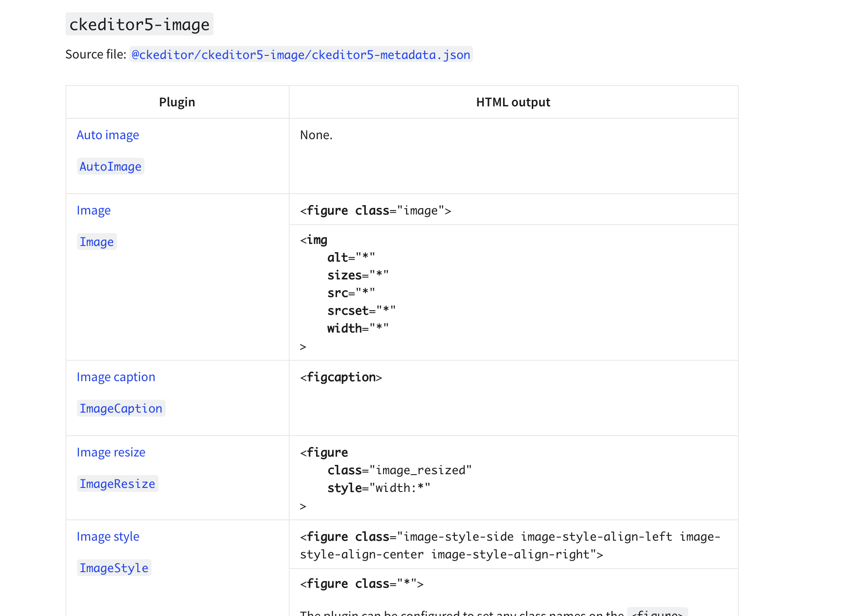Open the AutoImage API reference link
The image size is (868, 616).
[110, 166]
